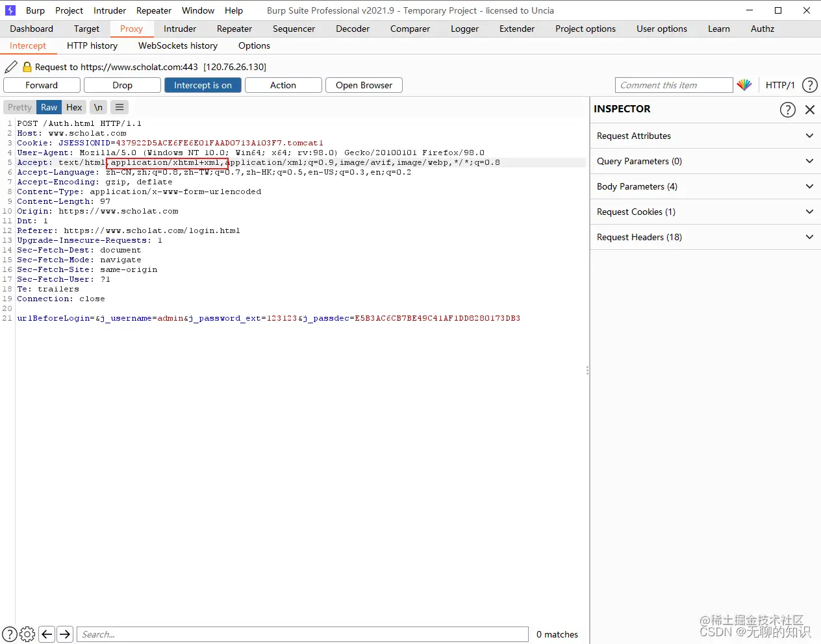Open search help icon at bottom
Viewport: 821px width, 644px height.
click(x=10, y=634)
